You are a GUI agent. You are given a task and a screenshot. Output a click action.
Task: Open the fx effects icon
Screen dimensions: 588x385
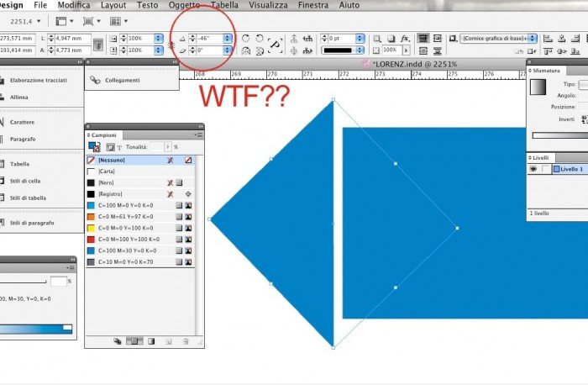point(405,39)
